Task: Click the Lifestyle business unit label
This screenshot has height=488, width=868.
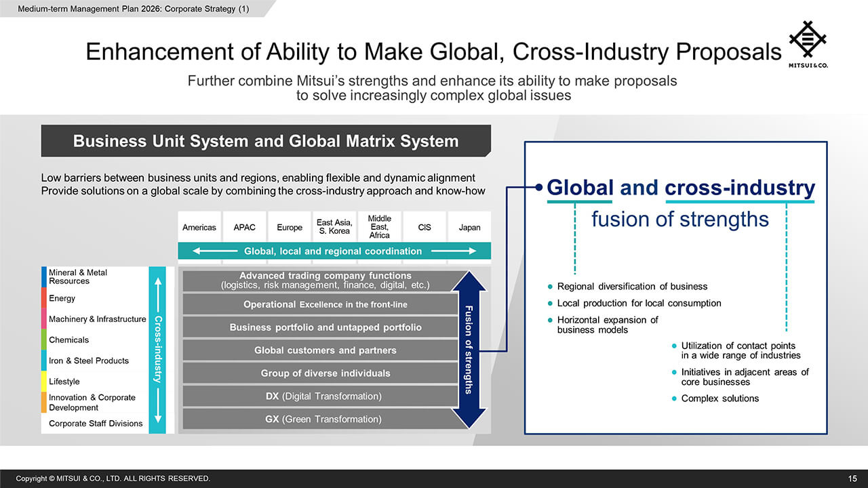Action: [64, 382]
